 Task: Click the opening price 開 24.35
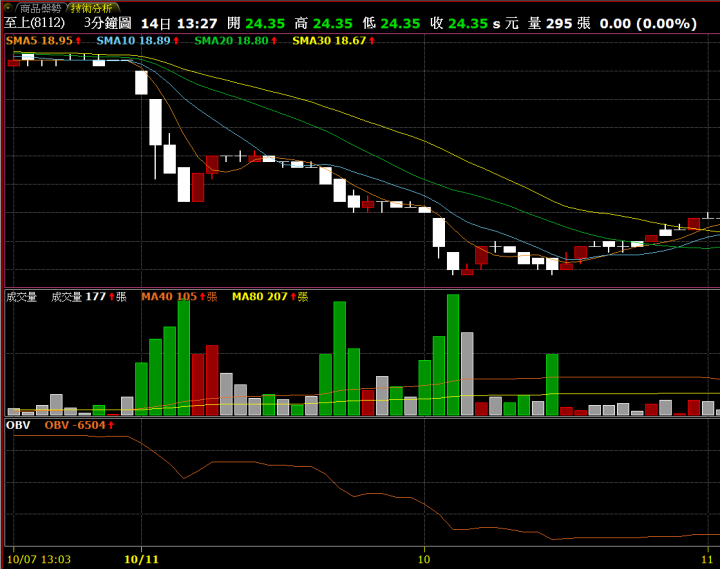[x=256, y=23]
